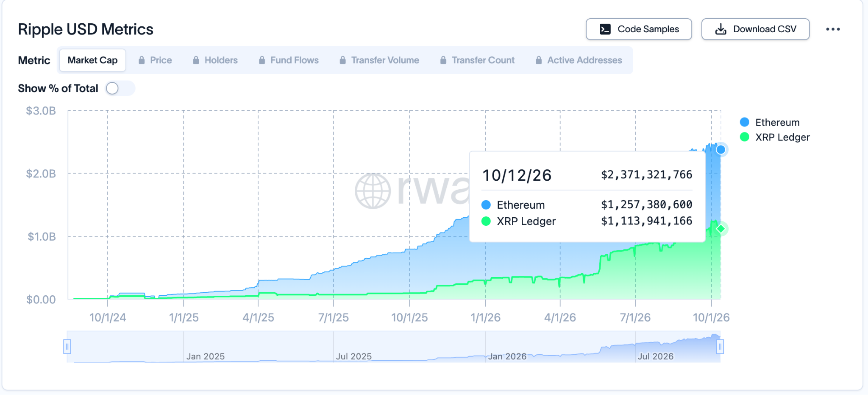
Task: Open the Transfer Count metric tab
Action: (477, 60)
